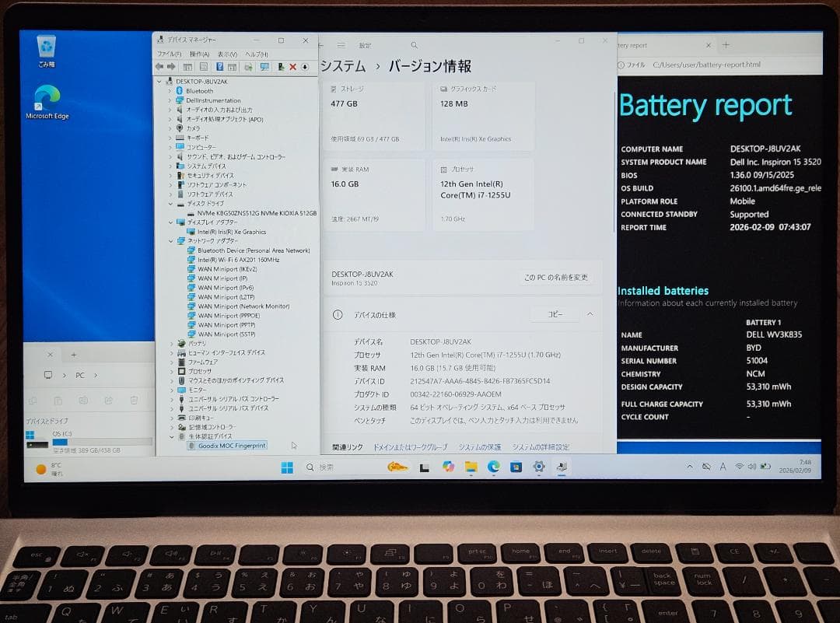Select the Help icon in Device Manager toolbar
Viewport: 840px width, 623px height.
click(221, 67)
